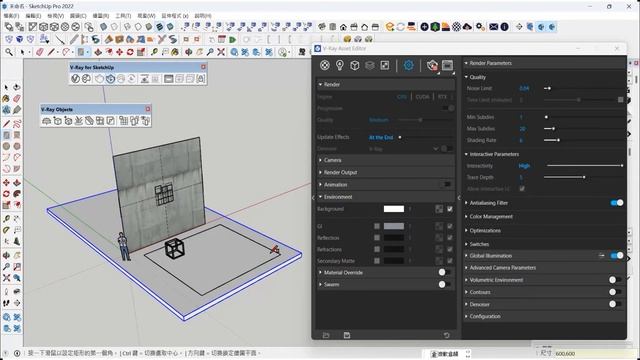Expand the Optimizations section
Viewport: 640px width, 360px height.
[466, 230]
